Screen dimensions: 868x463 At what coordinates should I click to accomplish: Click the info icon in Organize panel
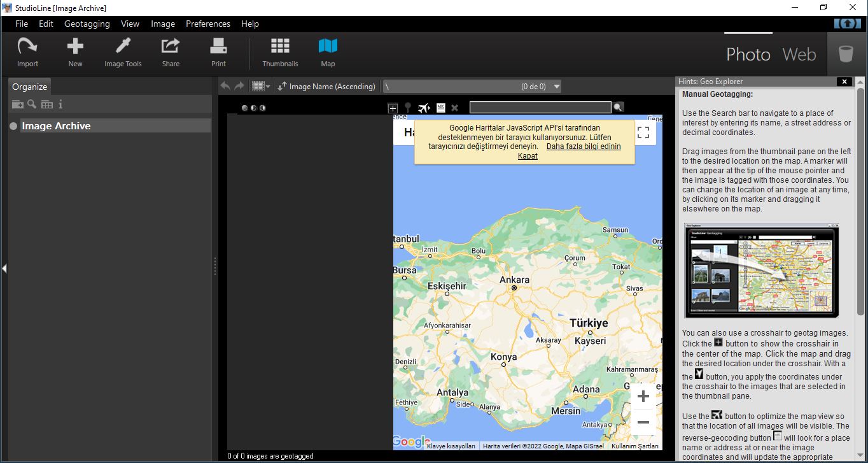click(x=60, y=104)
